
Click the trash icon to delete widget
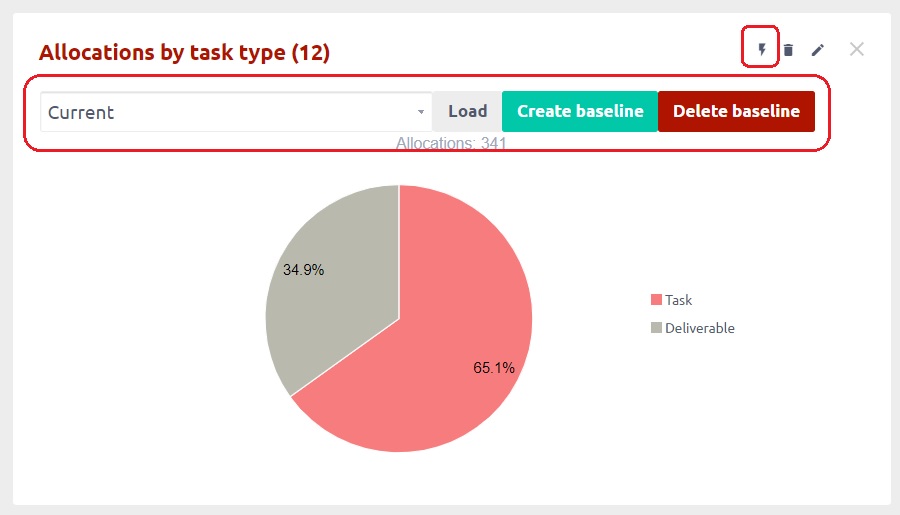tap(788, 50)
